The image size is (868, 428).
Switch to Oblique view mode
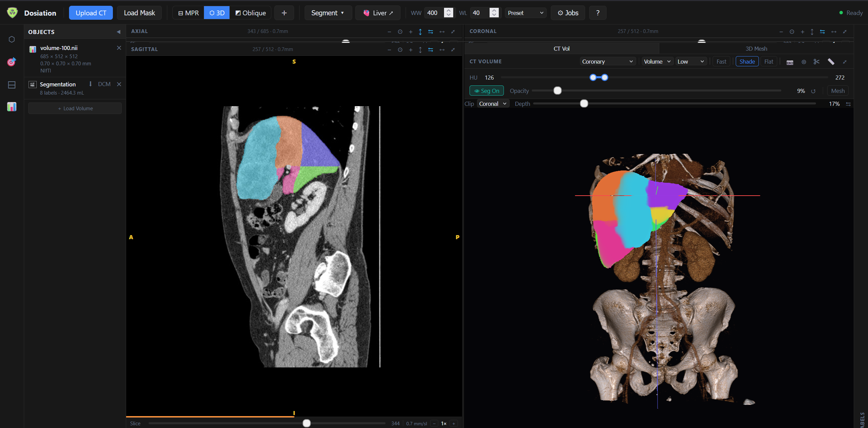click(251, 13)
